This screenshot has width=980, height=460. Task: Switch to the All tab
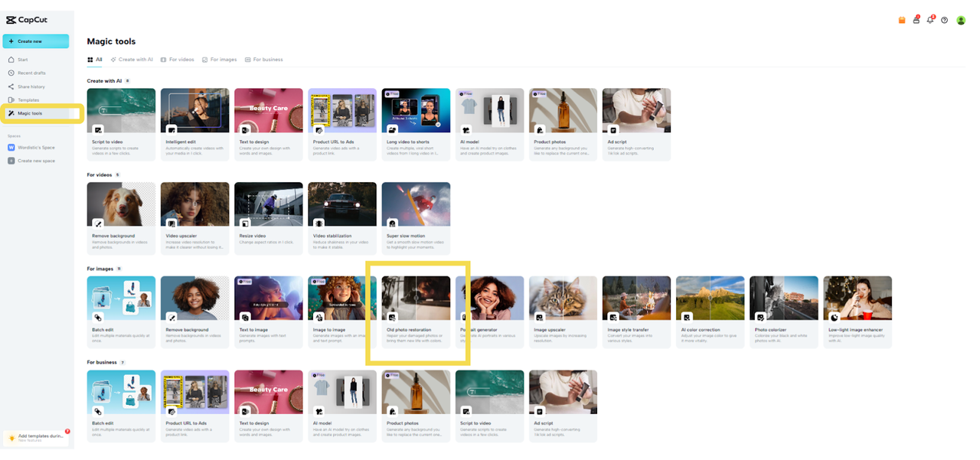[x=95, y=60]
